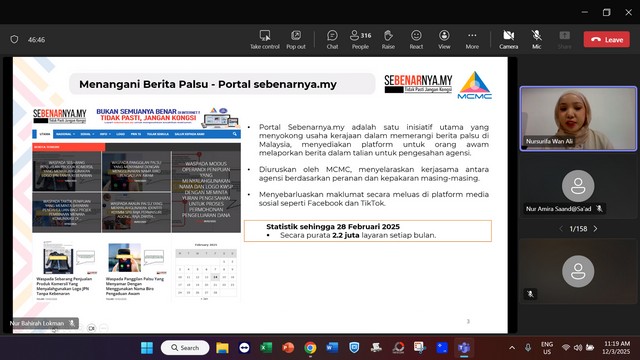Show the People participants list
This screenshot has height=360, width=640.
click(360, 40)
